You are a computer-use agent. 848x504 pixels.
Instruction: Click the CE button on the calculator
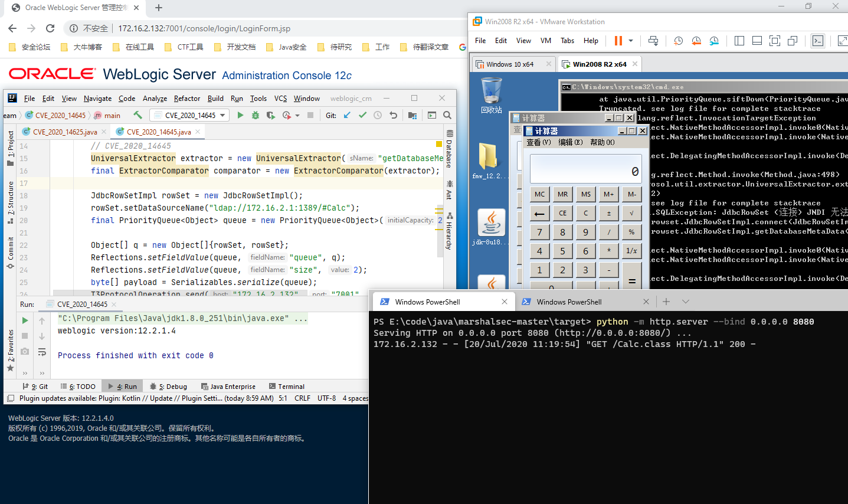[562, 213]
